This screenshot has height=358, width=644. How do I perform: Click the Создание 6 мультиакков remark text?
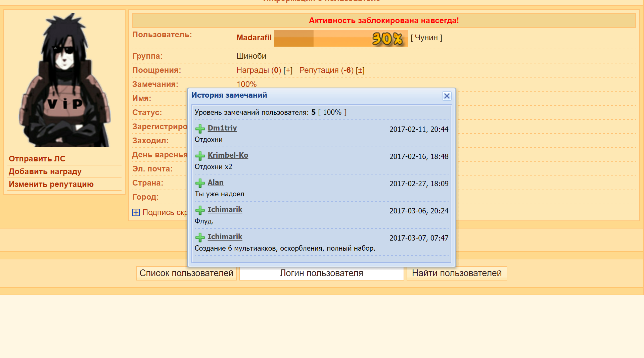(x=285, y=248)
